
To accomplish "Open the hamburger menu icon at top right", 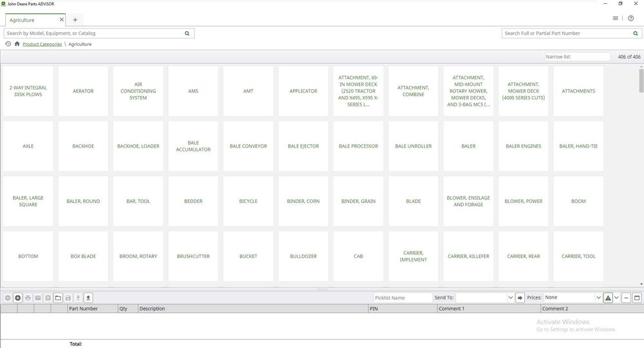I will tap(615, 18).
